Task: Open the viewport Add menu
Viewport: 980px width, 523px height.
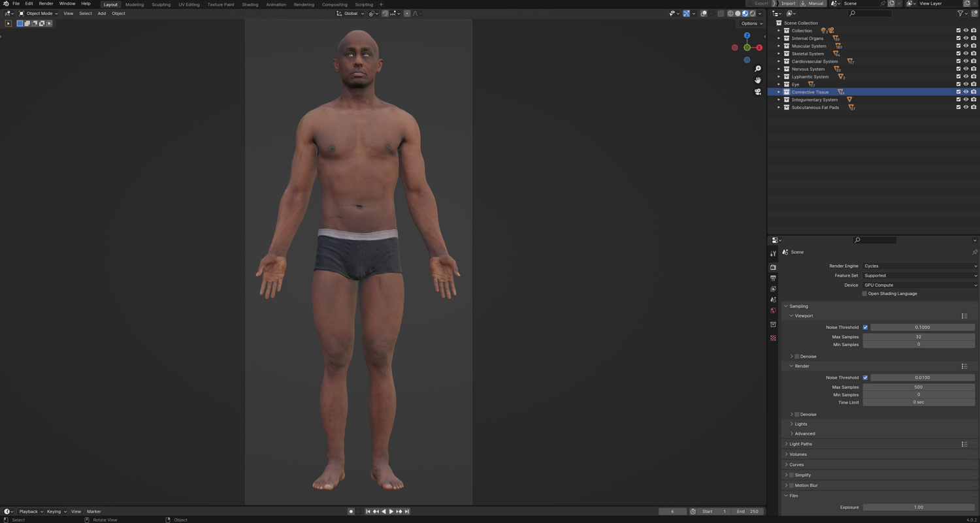Action: click(x=101, y=13)
